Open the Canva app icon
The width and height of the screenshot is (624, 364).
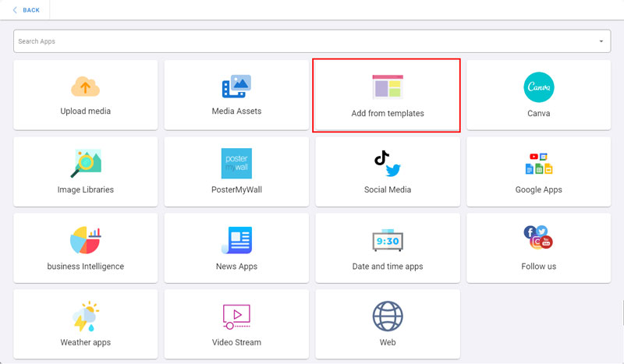pos(538,87)
